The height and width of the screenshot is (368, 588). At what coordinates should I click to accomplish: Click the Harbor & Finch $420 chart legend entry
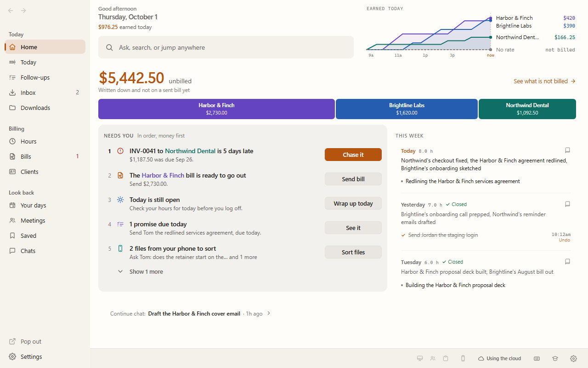tap(535, 18)
